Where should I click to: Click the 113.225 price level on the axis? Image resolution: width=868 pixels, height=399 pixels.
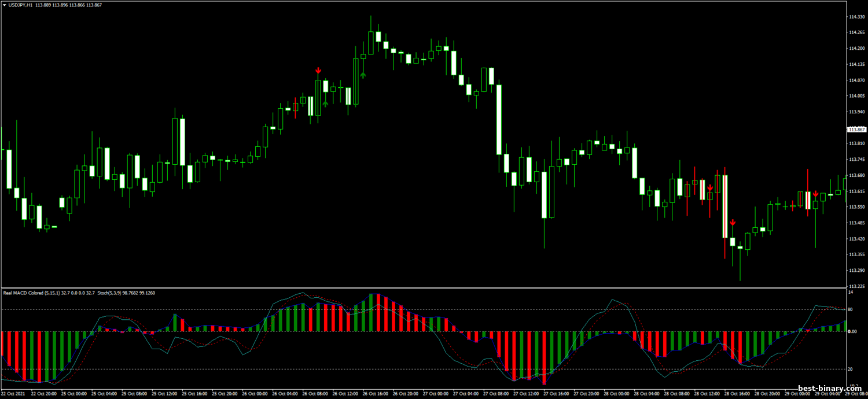point(856,286)
